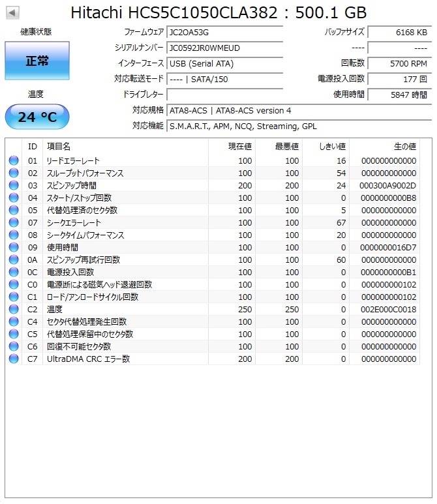Click the 正常 health status button
Image resolution: width=437 pixels, height=504 pixels.
pos(37,61)
